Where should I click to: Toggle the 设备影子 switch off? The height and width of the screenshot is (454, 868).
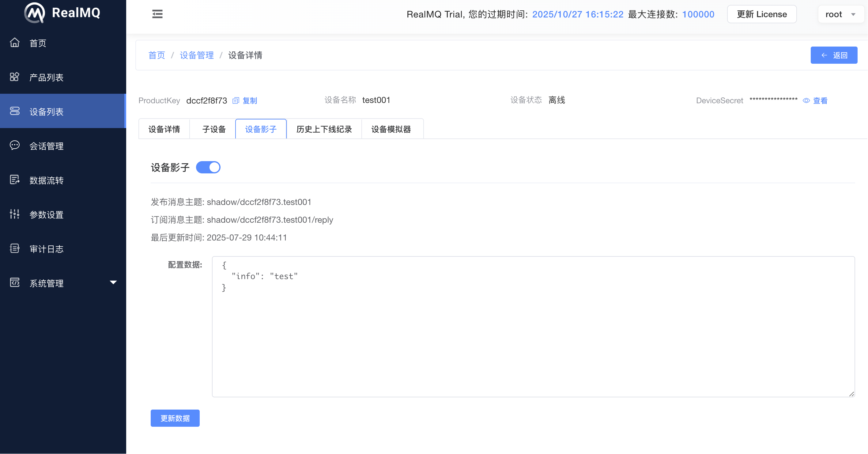[208, 168]
